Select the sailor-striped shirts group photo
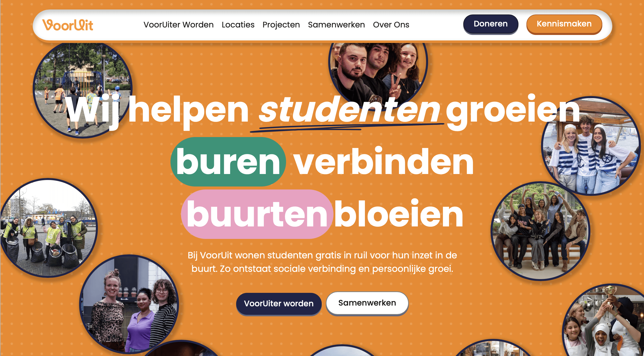Viewport: 644px width, 356px height. click(591, 146)
